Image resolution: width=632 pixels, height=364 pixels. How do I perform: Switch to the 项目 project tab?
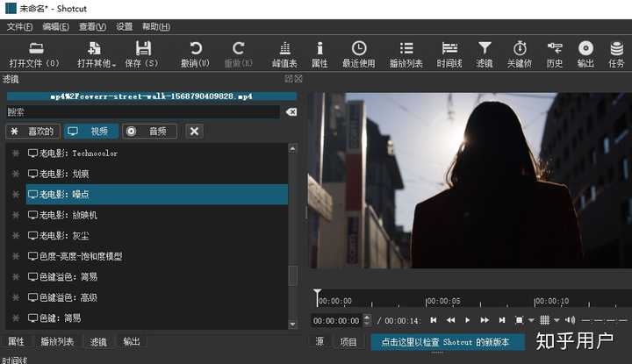pyautogui.click(x=348, y=342)
